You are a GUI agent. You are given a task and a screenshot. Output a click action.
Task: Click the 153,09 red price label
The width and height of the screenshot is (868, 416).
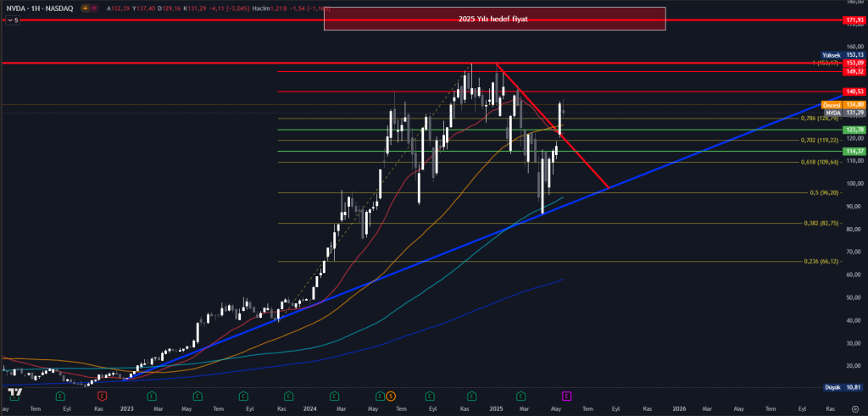pyautogui.click(x=854, y=63)
